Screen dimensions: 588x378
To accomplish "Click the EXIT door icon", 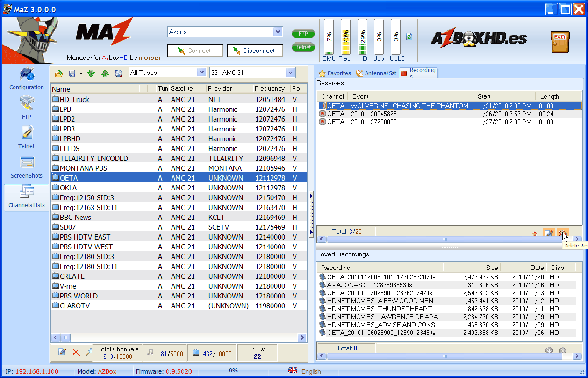I will coord(560,43).
